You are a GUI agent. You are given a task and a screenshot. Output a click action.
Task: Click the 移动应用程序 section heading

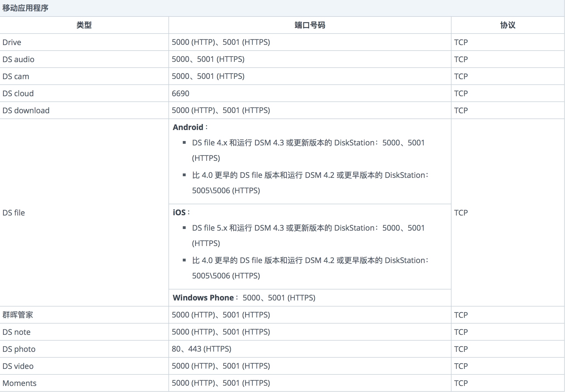25,8
